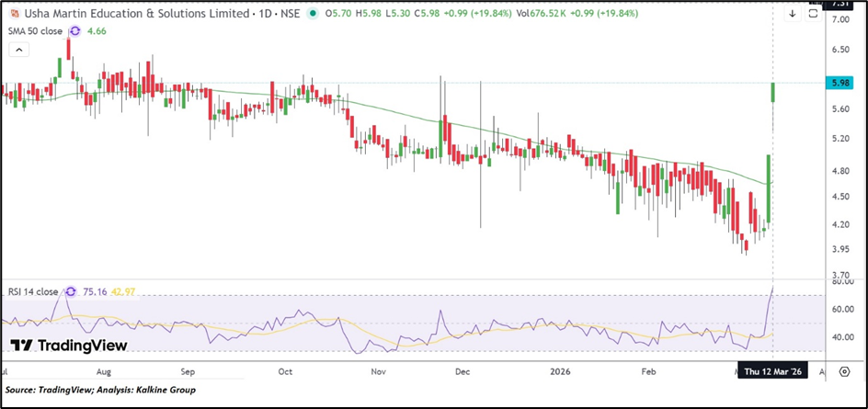Click the 2026 label on time axis
Viewport: 868px width, 409px height.
[562, 372]
